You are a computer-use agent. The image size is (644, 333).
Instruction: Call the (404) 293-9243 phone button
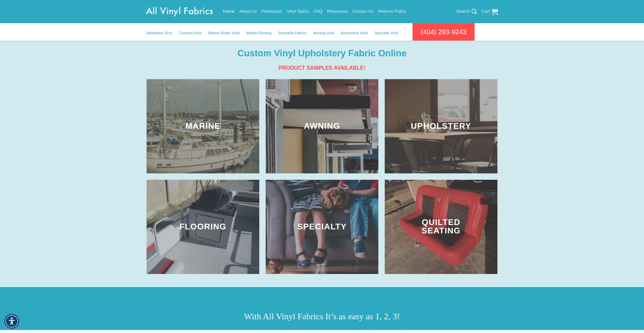point(443,32)
